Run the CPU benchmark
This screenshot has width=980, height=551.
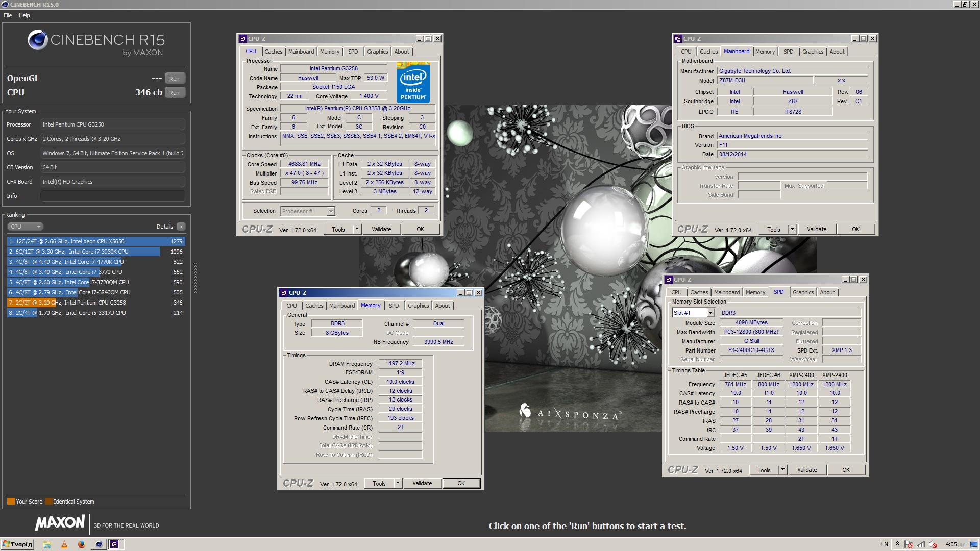[175, 93]
